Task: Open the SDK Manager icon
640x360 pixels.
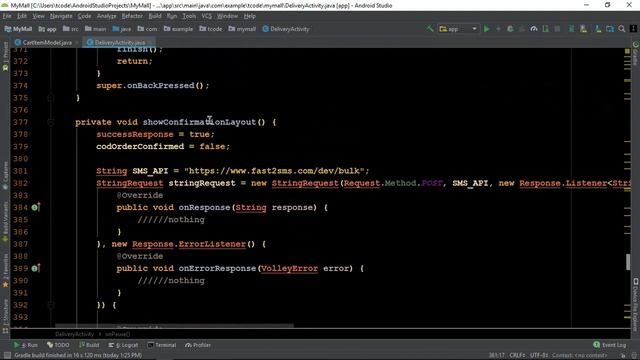Action: (598, 29)
